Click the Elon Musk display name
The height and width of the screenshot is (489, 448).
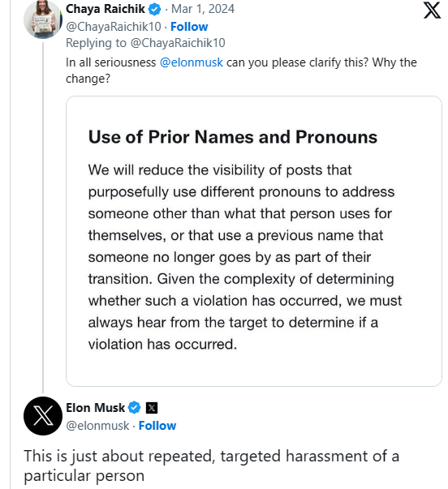[x=95, y=408]
